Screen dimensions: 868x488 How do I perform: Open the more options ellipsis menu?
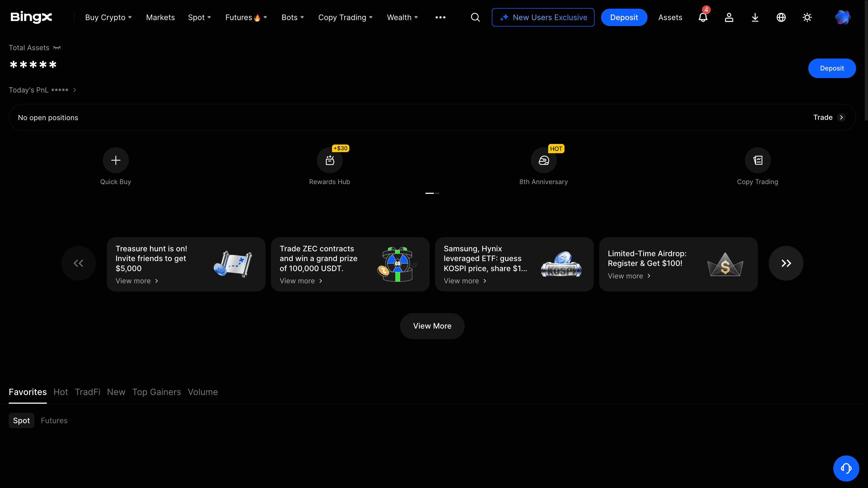point(441,17)
